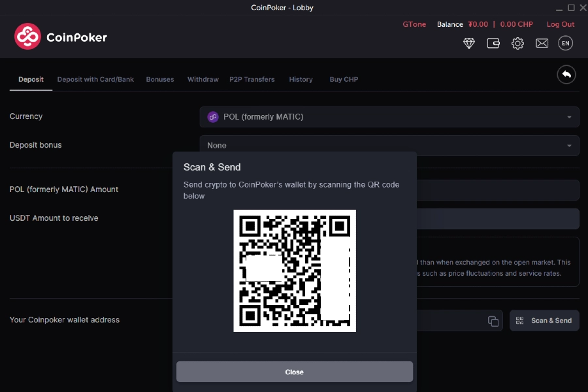Viewport: 588px width, 392px height.
Task: Switch to Deposit with Card/Bank tab
Action: [x=95, y=80]
